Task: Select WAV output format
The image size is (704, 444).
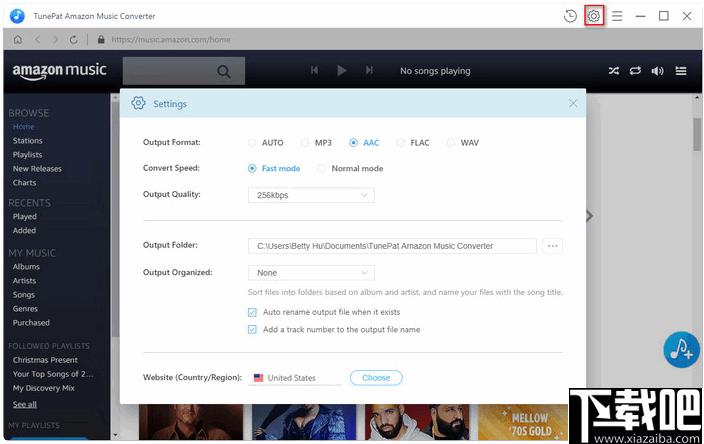Action: 463,143
